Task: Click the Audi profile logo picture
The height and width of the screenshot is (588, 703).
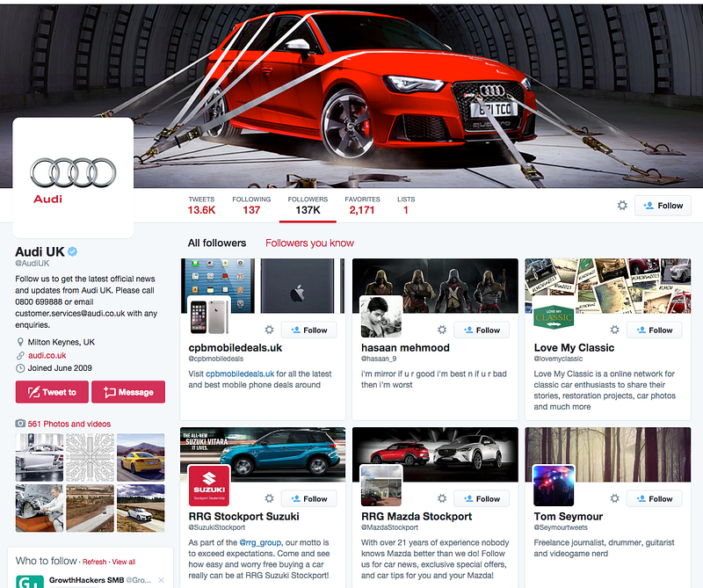Action: coord(73,178)
